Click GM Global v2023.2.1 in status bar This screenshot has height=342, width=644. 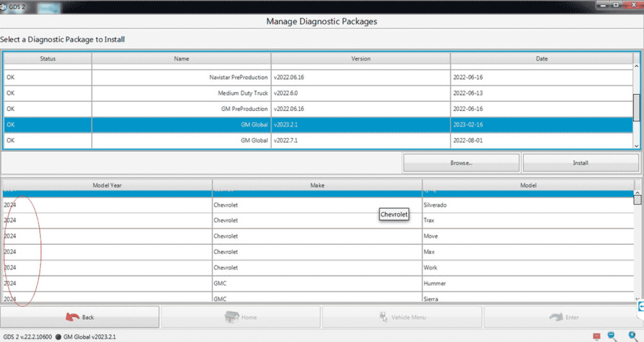pos(89,337)
